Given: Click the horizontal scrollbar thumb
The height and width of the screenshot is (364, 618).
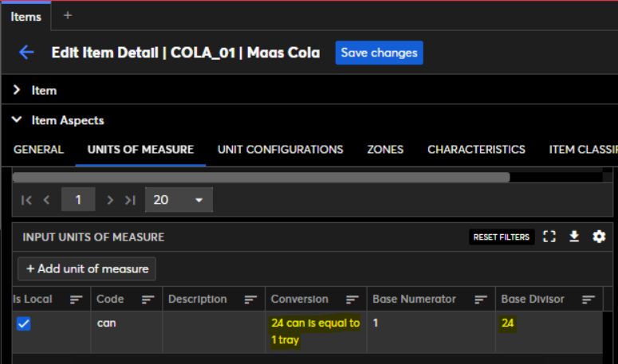Looking at the screenshot, I should click(x=261, y=177).
